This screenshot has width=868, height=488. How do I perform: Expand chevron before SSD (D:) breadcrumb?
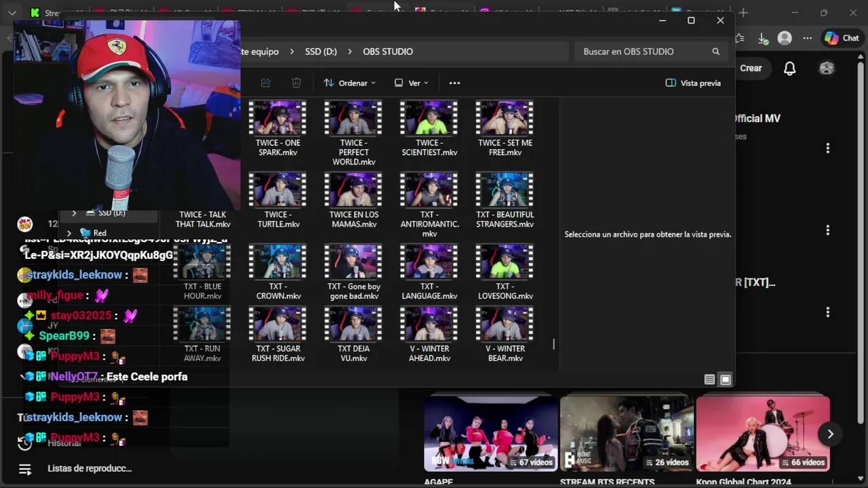pos(292,52)
